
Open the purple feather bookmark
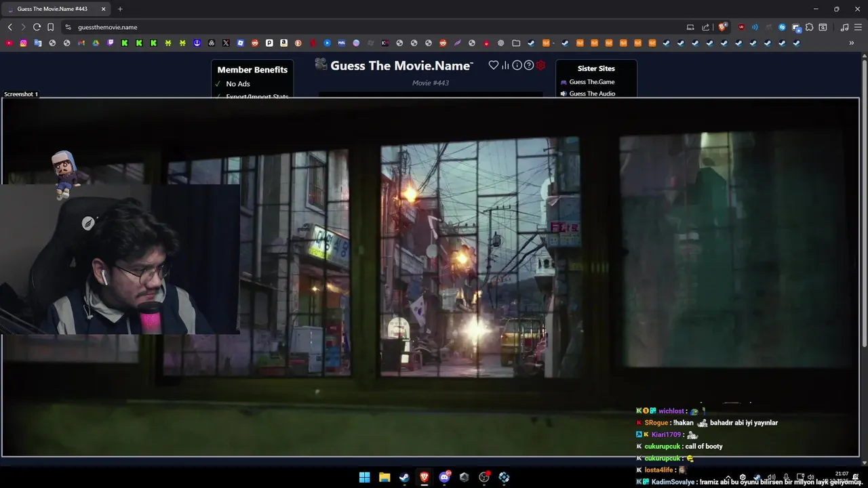tap(458, 43)
